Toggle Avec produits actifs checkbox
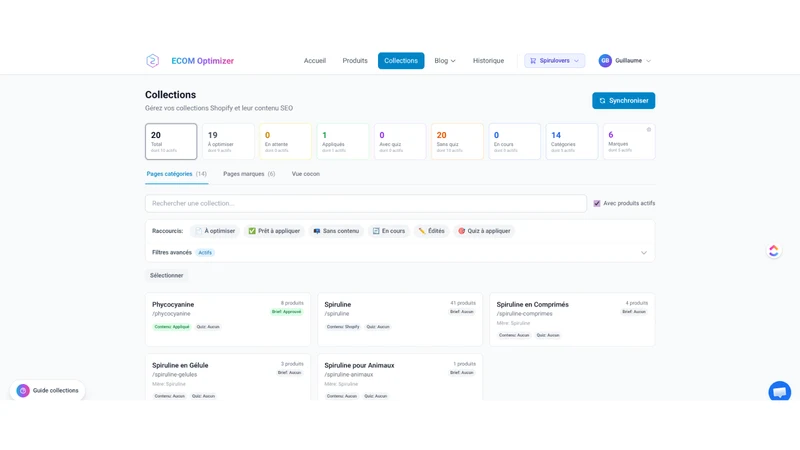The height and width of the screenshot is (450, 800). 597,203
